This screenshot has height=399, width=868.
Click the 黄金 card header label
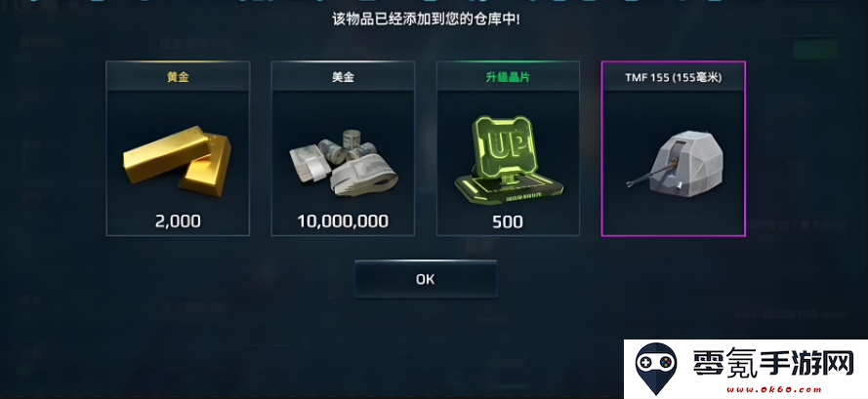(x=178, y=77)
